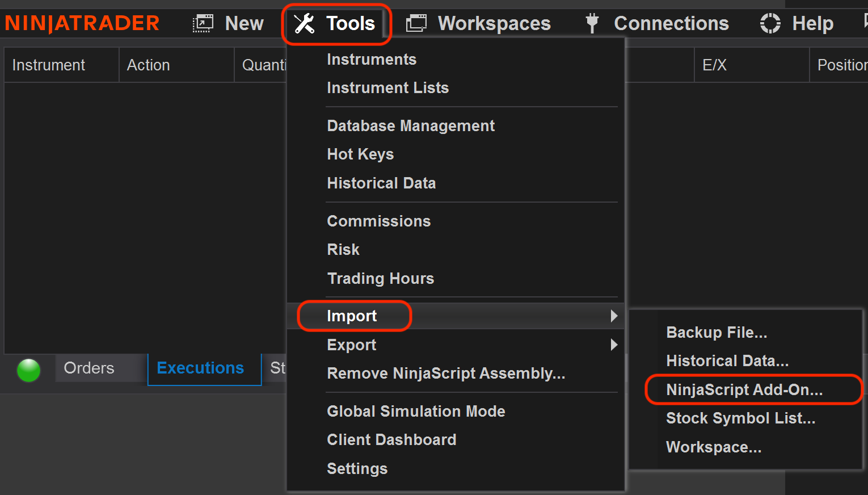
Task: Open the Help menu
Action: pyautogui.click(x=812, y=23)
